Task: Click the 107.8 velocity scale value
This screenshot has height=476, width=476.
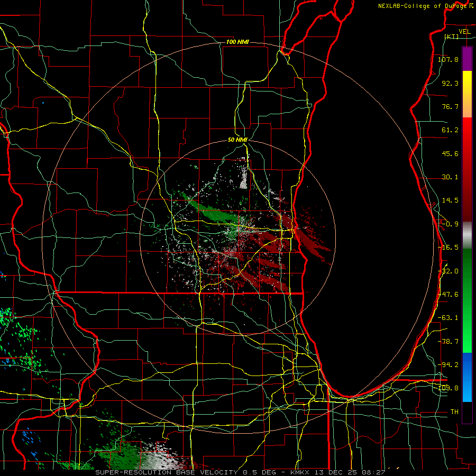Action: [x=448, y=59]
